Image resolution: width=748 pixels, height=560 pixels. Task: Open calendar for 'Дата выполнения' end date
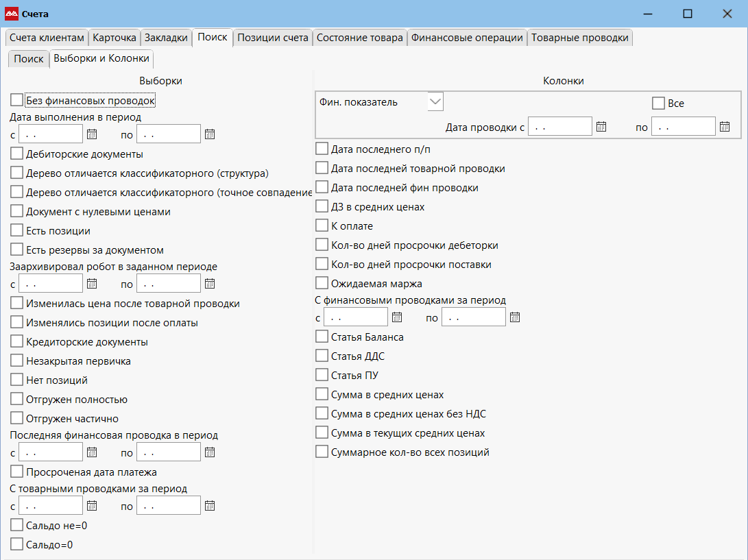tap(210, 134)
